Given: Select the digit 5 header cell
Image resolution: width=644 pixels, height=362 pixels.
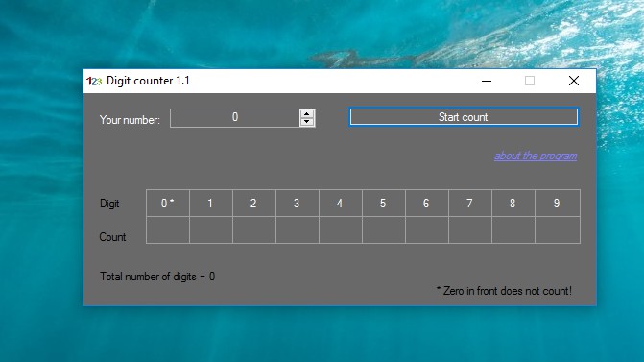Looking at the screenshot, I should (384, 203).
